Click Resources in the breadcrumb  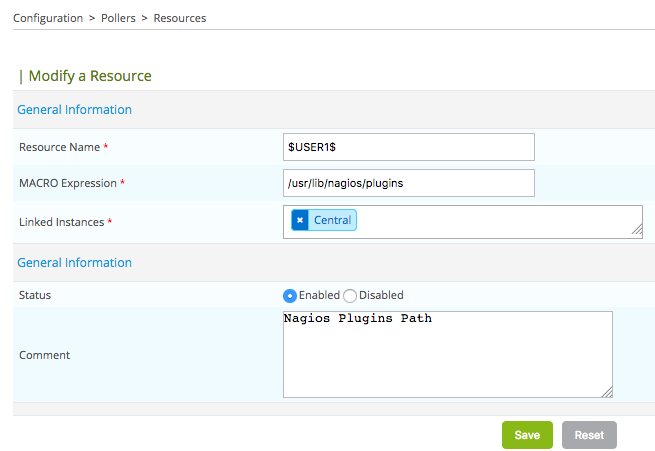point(180,18)
